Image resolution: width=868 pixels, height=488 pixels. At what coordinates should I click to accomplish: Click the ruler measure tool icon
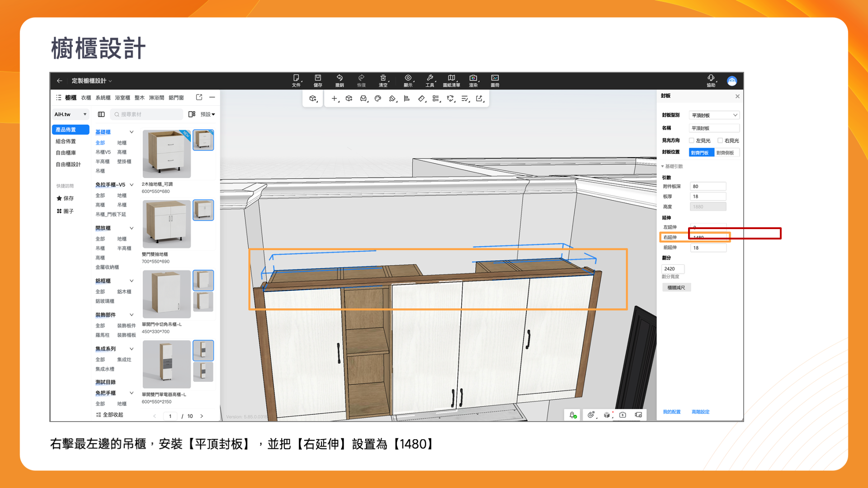(x=421, y=99)
